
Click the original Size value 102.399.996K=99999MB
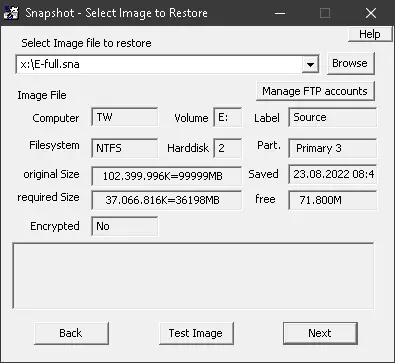pos(167,176)
